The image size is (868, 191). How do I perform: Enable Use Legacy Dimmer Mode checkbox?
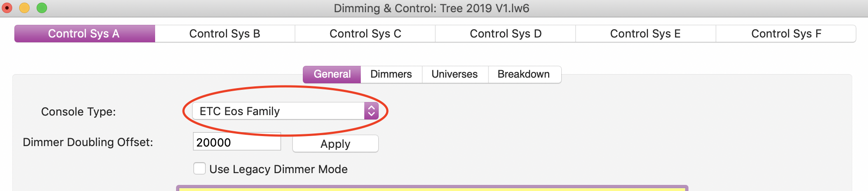pos(200,169)
